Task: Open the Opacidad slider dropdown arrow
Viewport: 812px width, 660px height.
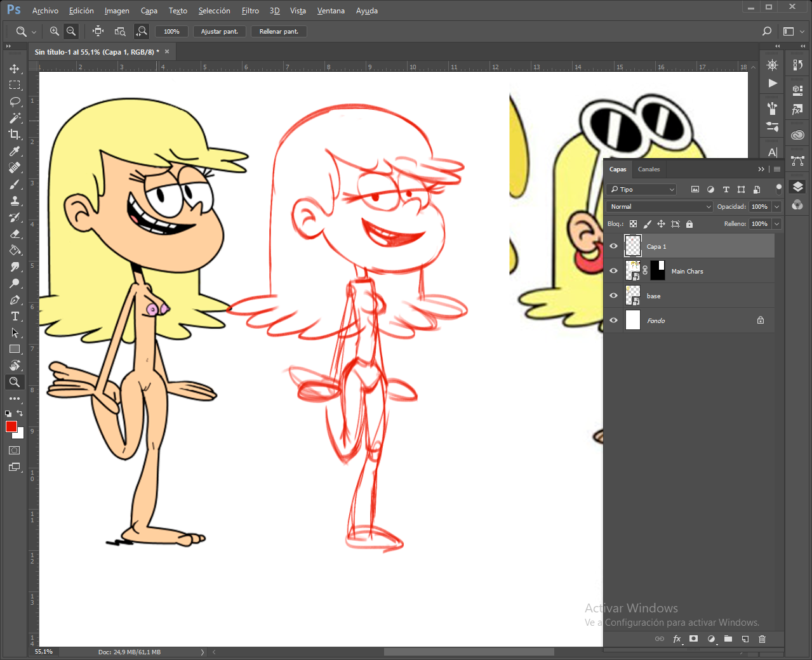Action: pyautogui.click(x=776, y=207)
